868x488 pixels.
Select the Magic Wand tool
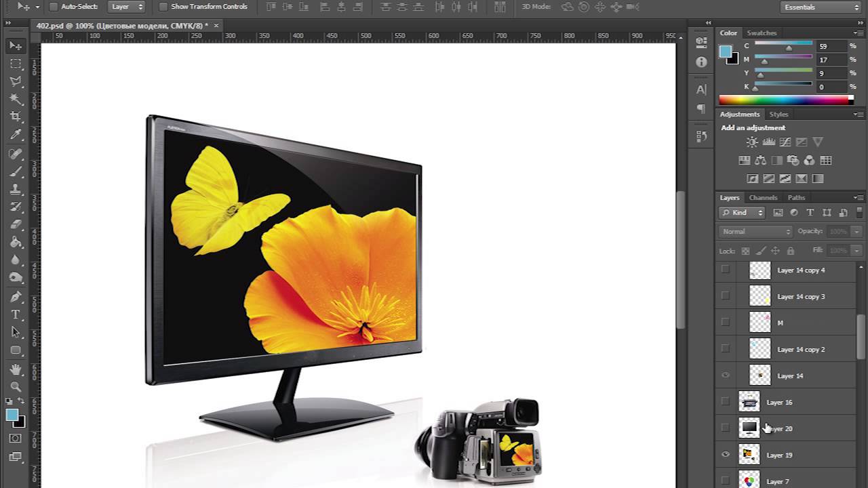(x=16, y=99)
